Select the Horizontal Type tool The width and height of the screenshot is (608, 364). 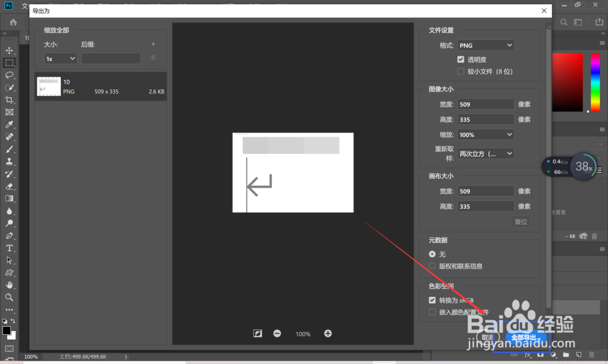pos(9,248)
